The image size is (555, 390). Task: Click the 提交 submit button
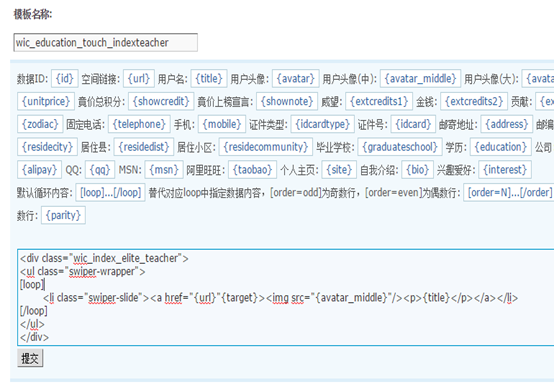pyautogui.click(x=30, y=358)
